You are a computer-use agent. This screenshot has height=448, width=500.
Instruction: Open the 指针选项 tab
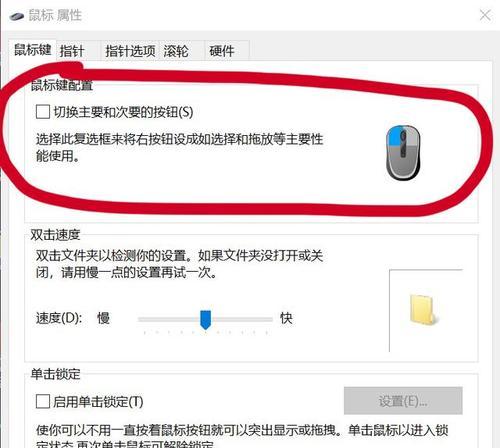130,51
